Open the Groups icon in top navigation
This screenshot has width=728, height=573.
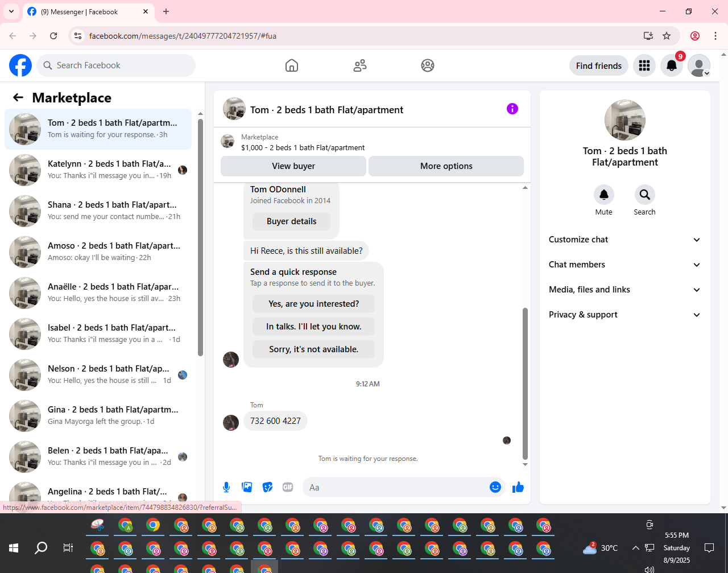428,65
